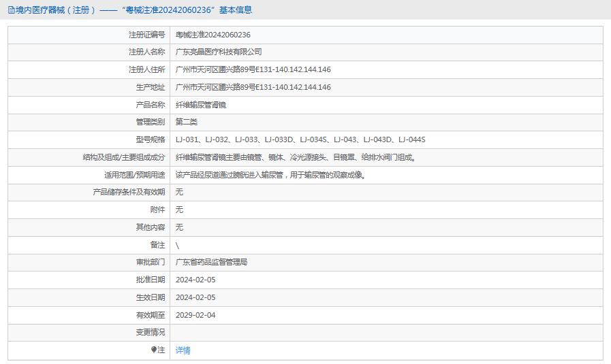This screenshot has height=364, width=611.
Task: Select the model list starting LJ-031
Action: click(x=300, y=139)
